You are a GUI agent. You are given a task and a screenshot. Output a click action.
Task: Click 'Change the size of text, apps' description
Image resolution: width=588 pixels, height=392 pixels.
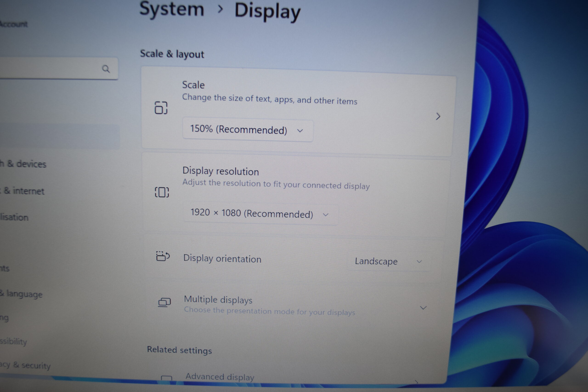[269, 99]
